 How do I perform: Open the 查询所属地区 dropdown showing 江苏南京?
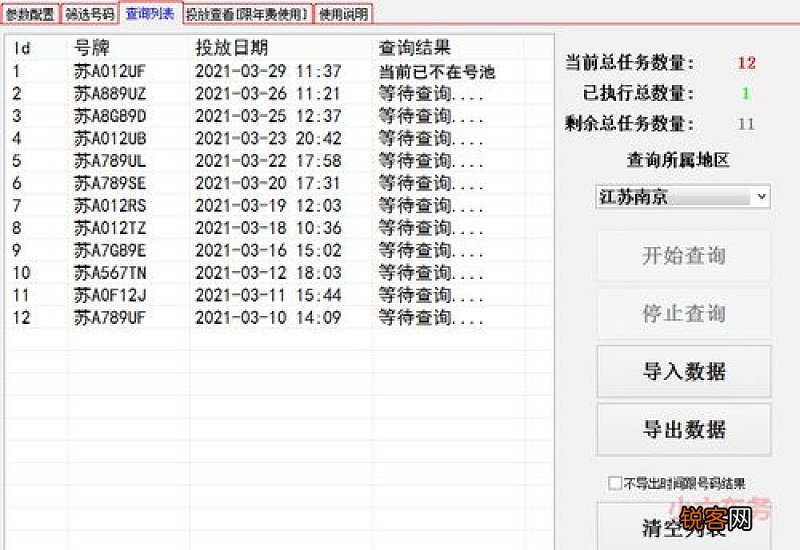click(x=683, y=196)
